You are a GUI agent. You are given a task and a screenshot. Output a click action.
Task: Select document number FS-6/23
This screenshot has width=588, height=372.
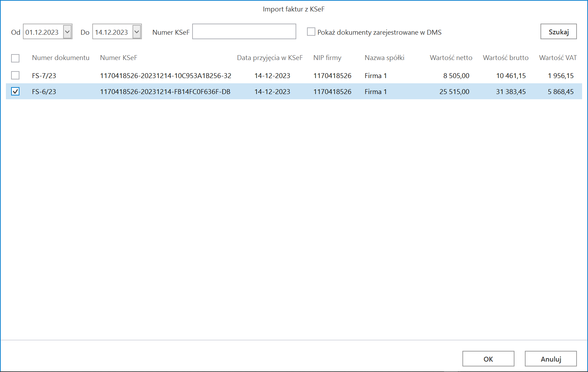click(x=44, y=92)
